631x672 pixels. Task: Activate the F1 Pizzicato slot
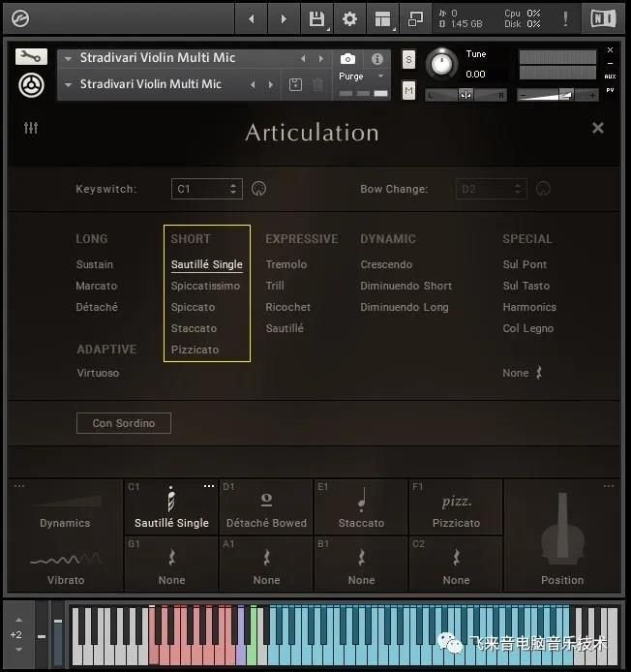coord(456,506)
